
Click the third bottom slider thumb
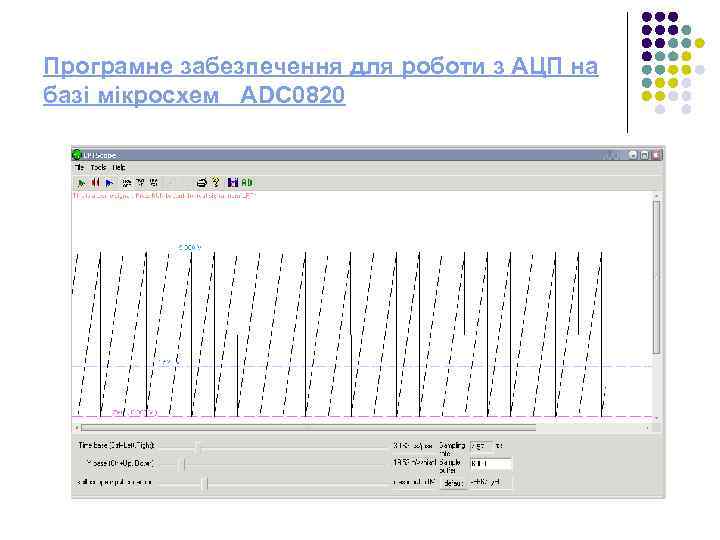coord(206,483)
